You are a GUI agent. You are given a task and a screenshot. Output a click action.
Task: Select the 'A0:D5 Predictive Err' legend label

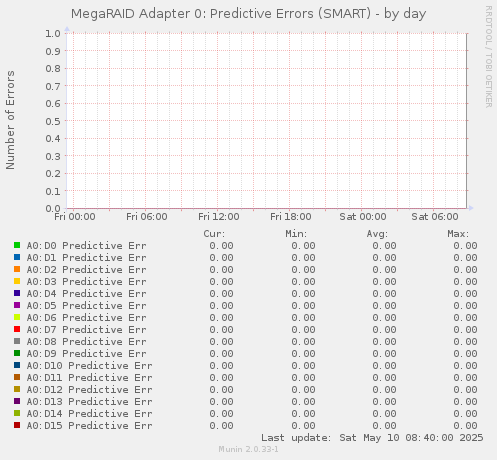pyautogui.click(x=86, y=306)
